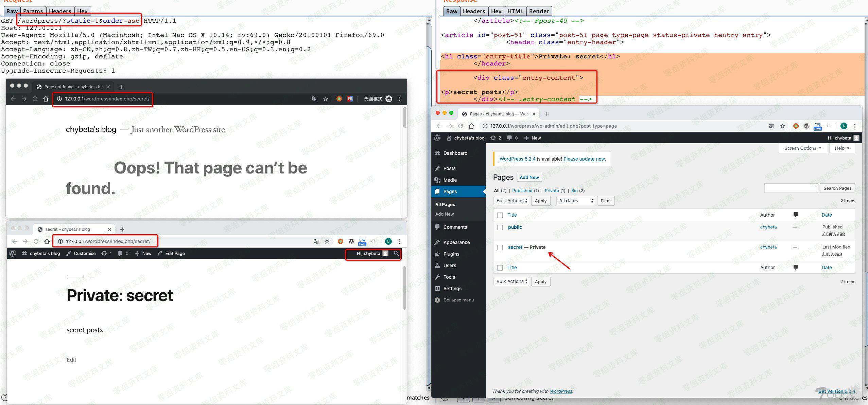Open the Bin pages filter link
The height and width of the screenshot is (405, 868).
pyautogui.click(x=574, y=190)
